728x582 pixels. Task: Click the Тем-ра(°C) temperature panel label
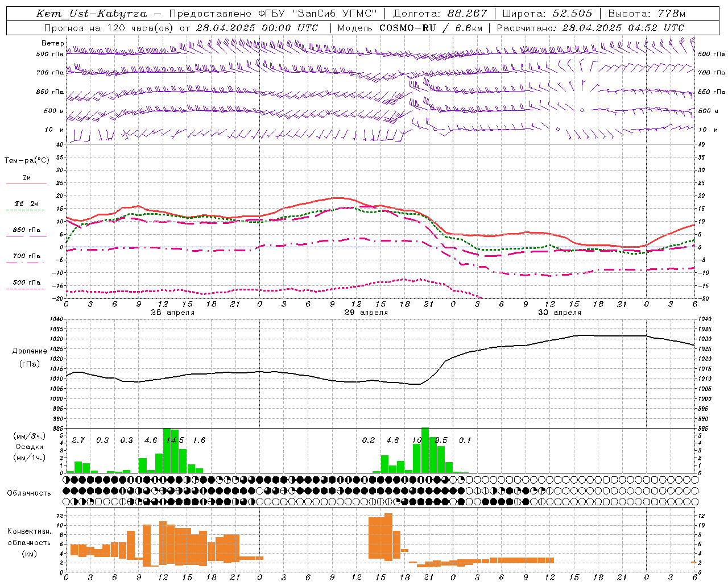coord(27,161)
